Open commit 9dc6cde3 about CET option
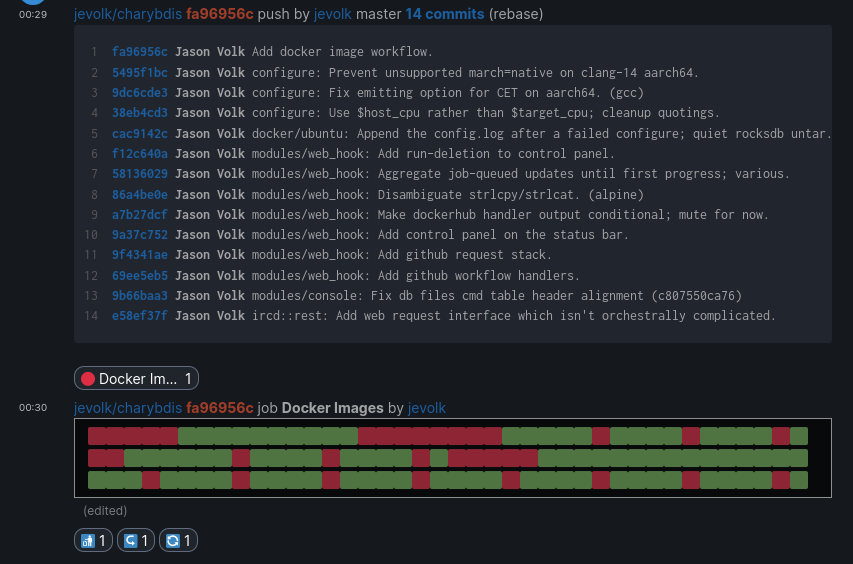 (x=140, y=92)
